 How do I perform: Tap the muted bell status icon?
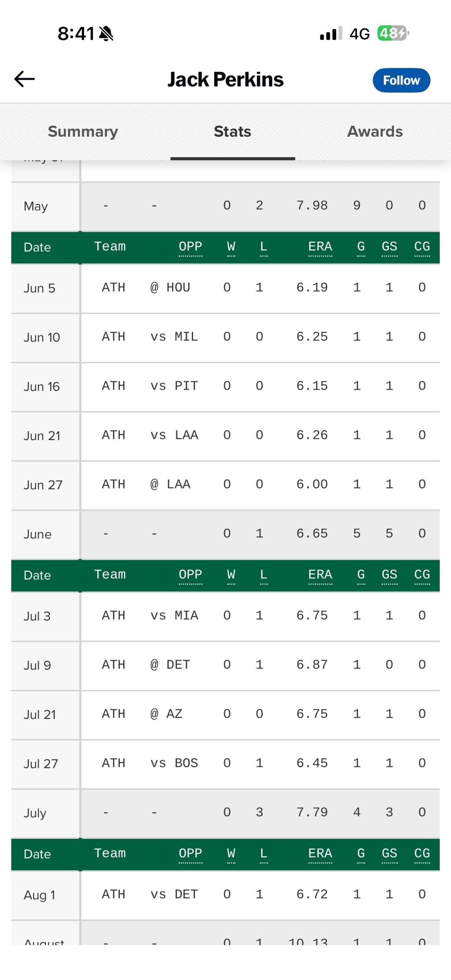click(106, 33)
